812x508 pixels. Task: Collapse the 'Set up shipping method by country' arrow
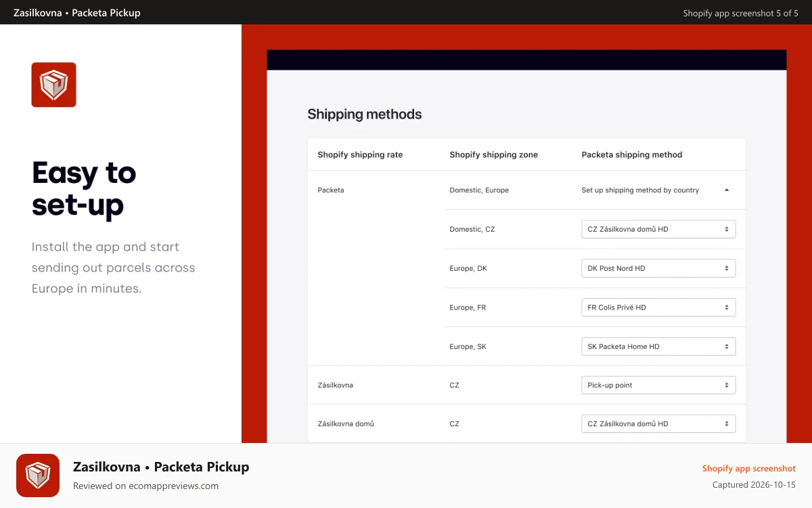(x=727, y=190)
